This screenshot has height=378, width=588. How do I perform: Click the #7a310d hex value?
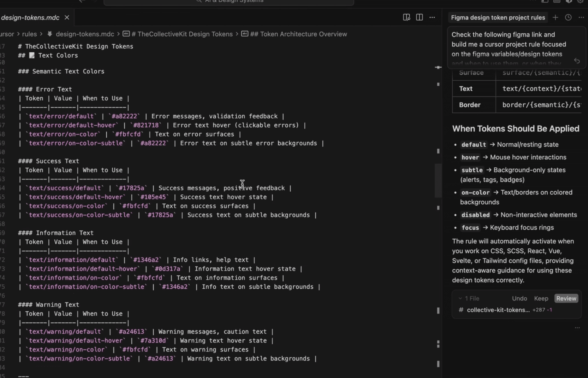click(x=153, y=341)
